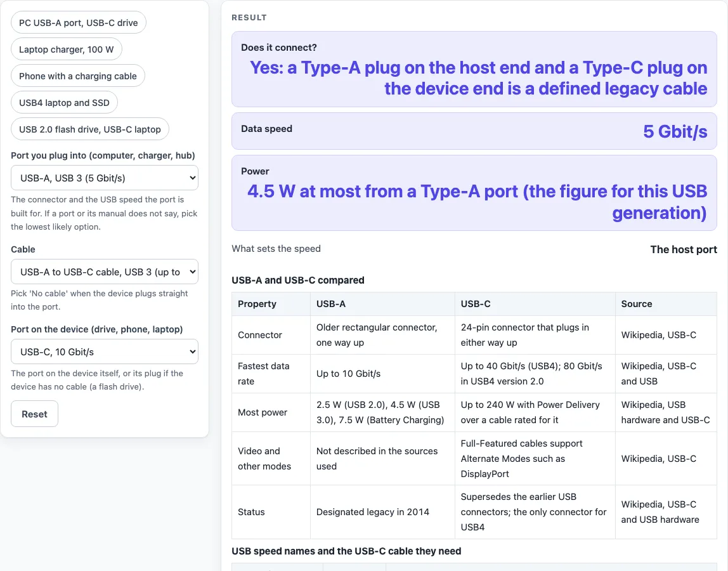
Task: Click the Reset button
Action: [34, 414]
